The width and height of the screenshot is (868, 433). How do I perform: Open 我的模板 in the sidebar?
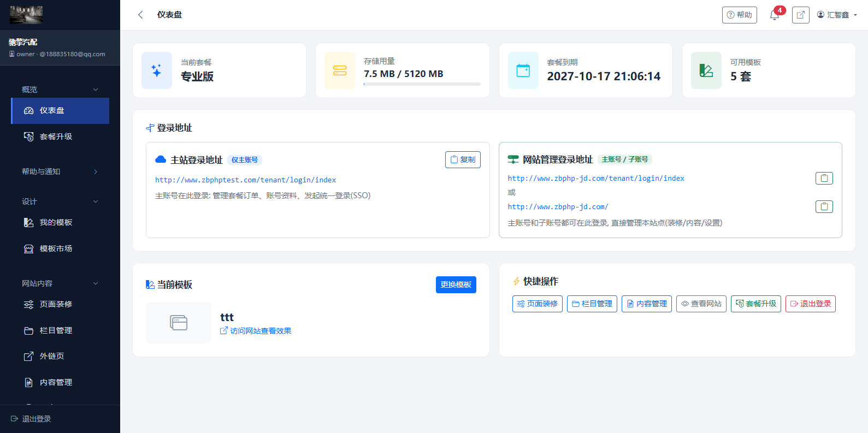[60, 222]
